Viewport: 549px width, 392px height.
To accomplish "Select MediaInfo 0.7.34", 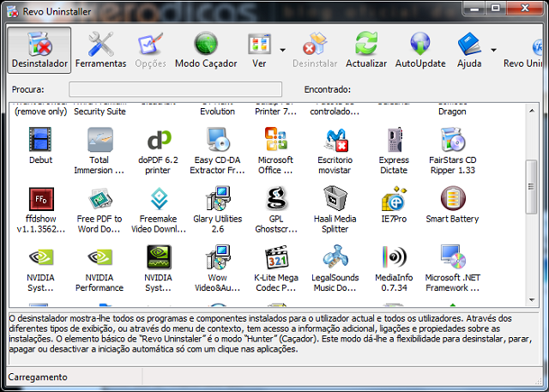I will 394,268.
